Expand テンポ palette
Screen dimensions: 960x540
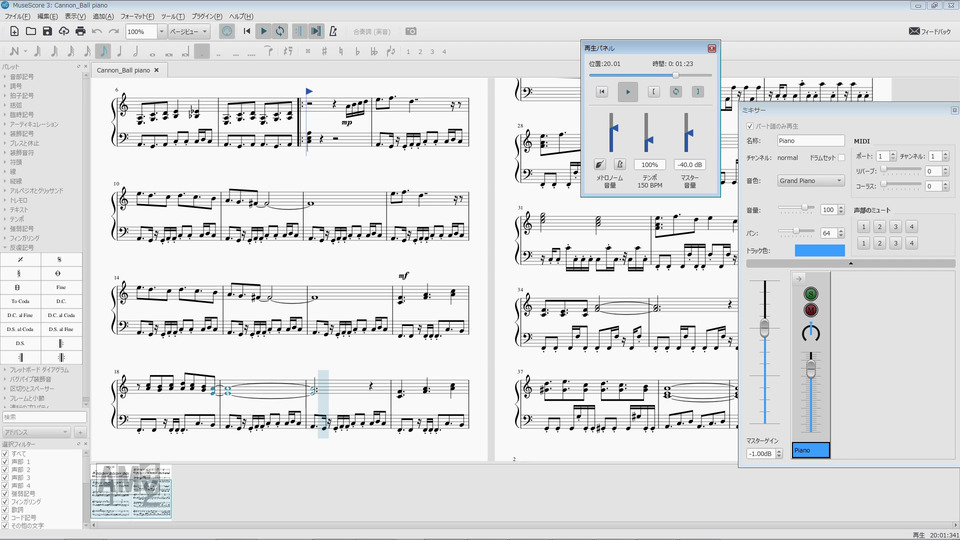coord(17,219)
